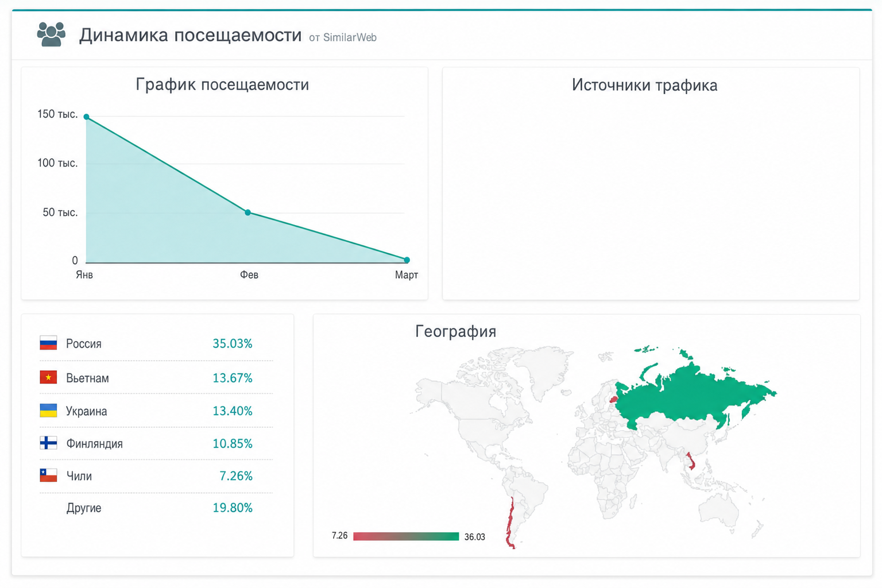882x588 pixels.
Task: Click the map color gradient legend bar
Action: (x=406, y=536)
